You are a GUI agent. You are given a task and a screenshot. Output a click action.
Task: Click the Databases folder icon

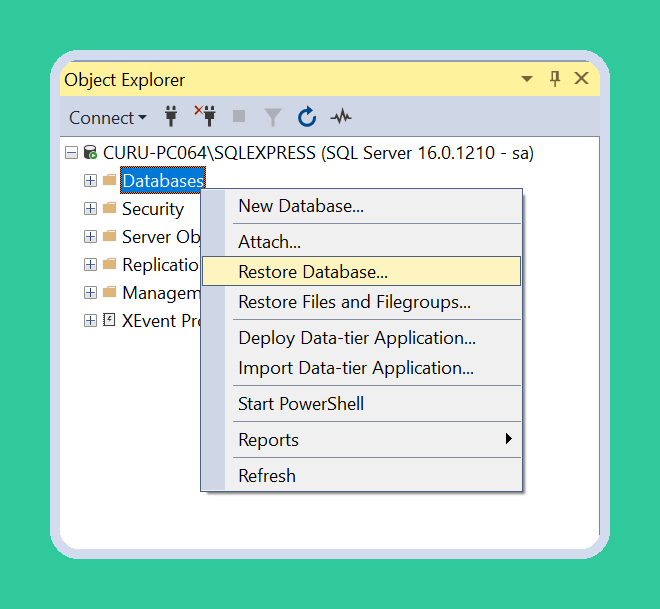(109, 180)
